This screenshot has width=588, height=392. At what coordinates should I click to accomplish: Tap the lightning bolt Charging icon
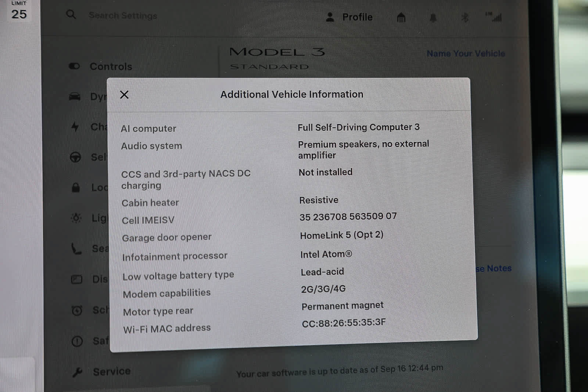coord(75,127)
